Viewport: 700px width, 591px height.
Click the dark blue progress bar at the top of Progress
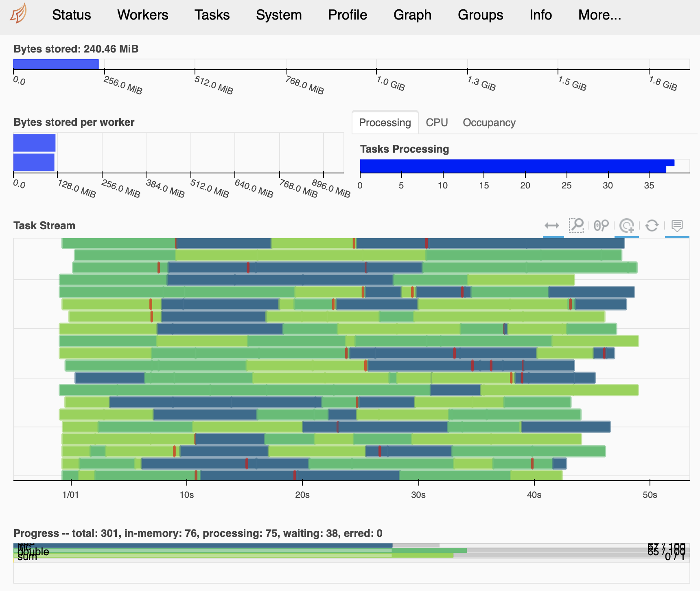(x=203, y=545)
